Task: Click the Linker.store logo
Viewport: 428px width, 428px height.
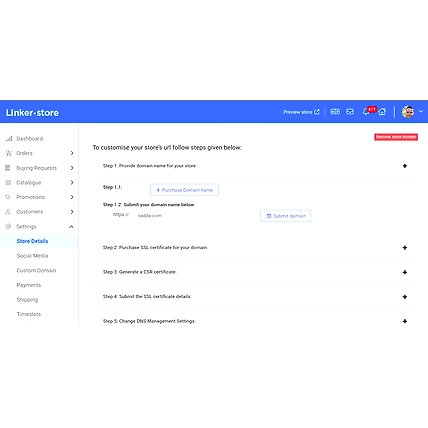Action: pyautogui.click(x=32, y=113)
